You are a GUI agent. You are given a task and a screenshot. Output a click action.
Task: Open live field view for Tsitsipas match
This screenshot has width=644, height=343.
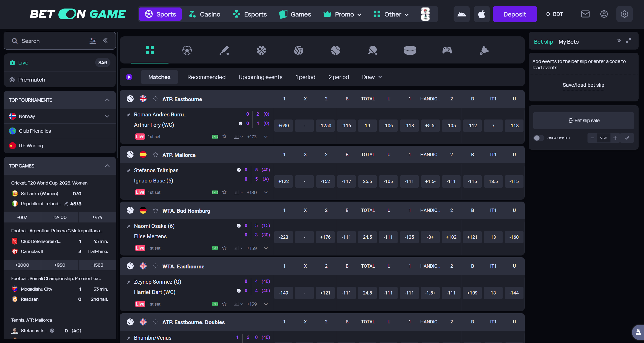215,193
